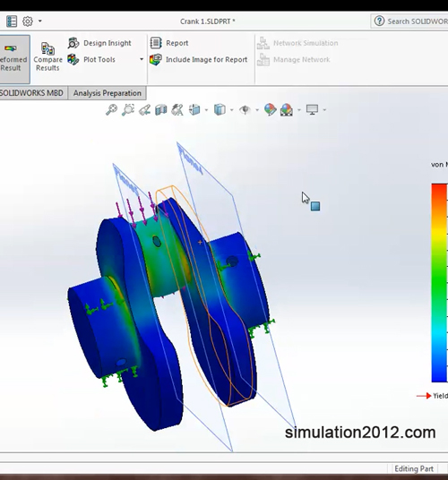
Task: Expand the Apply Scene dropdown arrow
Action: point(299,110)
